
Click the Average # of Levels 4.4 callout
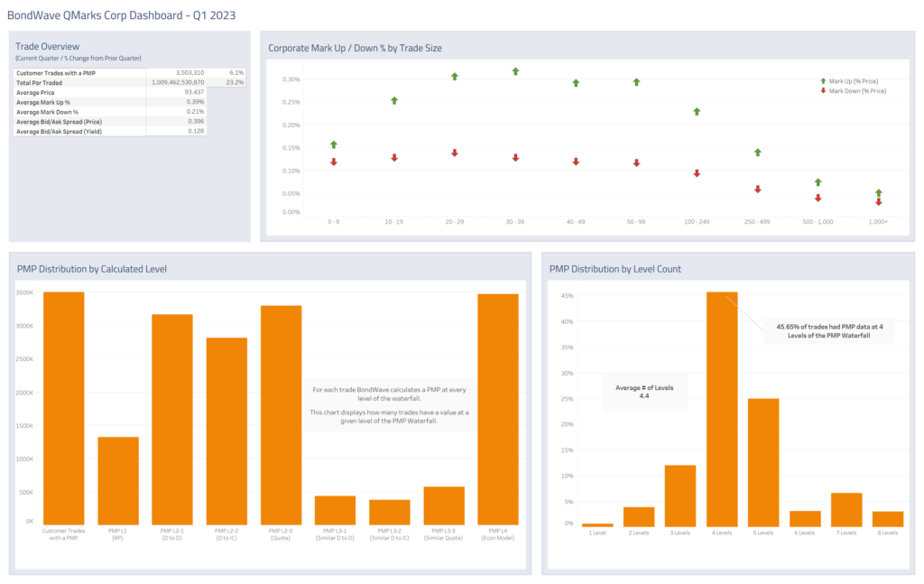(x=644, y=391)
